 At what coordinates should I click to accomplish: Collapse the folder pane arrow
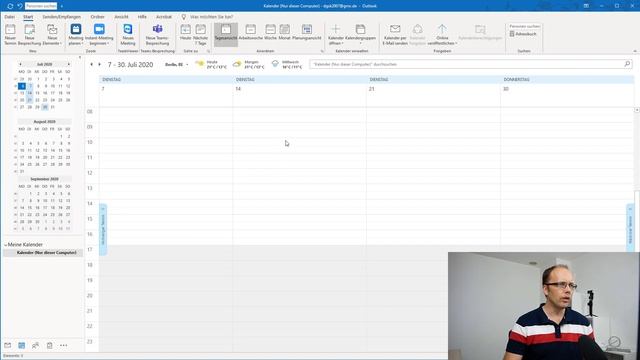80,58
